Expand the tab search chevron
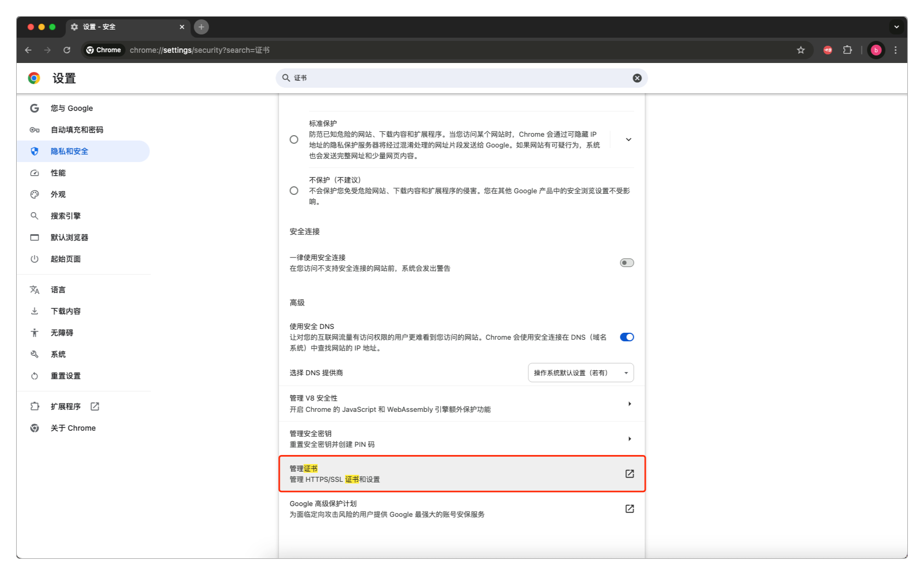The image size is (924, 575). 897,27
